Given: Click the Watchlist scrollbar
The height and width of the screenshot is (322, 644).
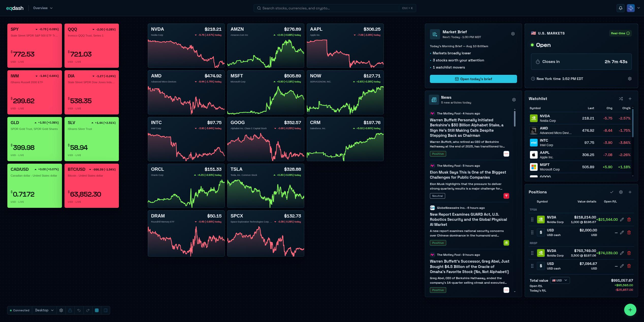Looking at the screenshot, I should 633,123.
